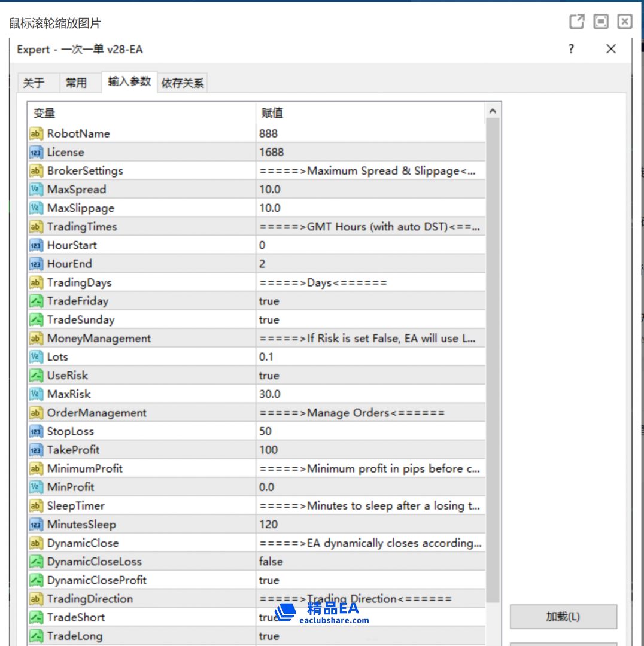
Task: Click the MaxSpread double-type icon
Action: [x=37, y=190]
